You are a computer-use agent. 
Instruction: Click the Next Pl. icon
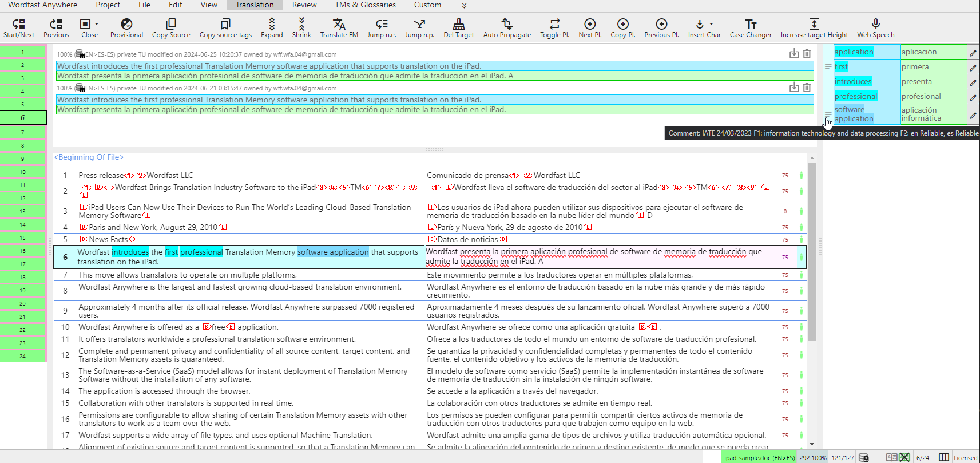590,24
